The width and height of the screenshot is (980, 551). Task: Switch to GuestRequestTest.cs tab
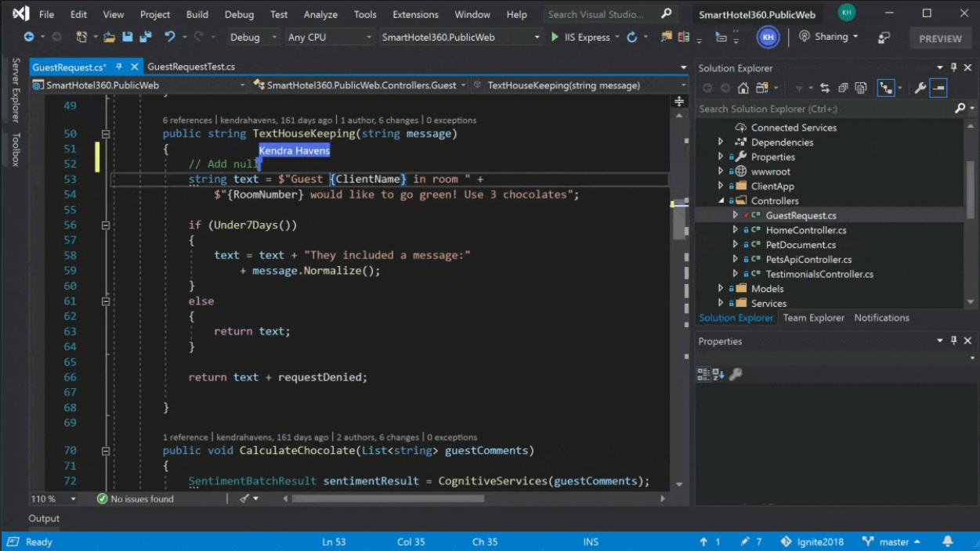click(191, 67)
